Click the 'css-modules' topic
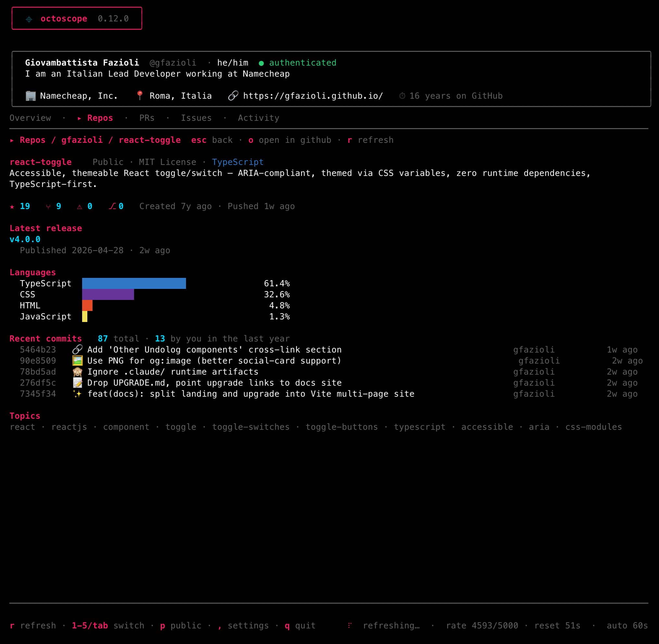 (593, 427)
